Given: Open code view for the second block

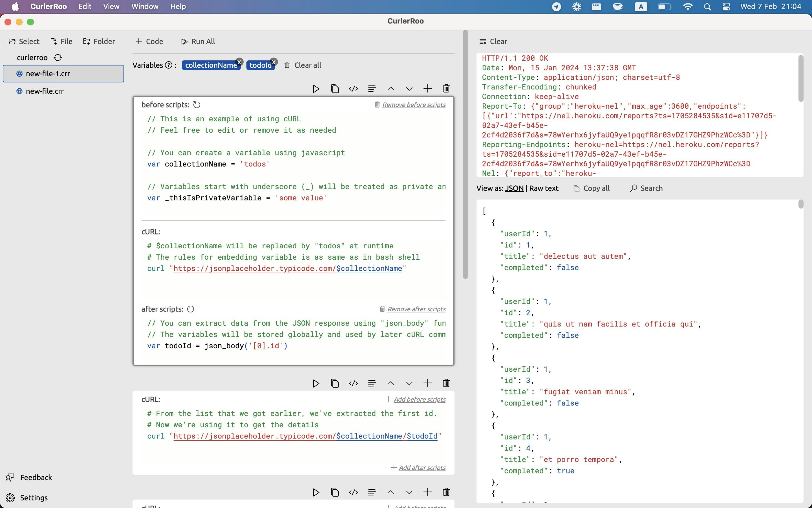Looking at the screenshot, I should [353, 383].
